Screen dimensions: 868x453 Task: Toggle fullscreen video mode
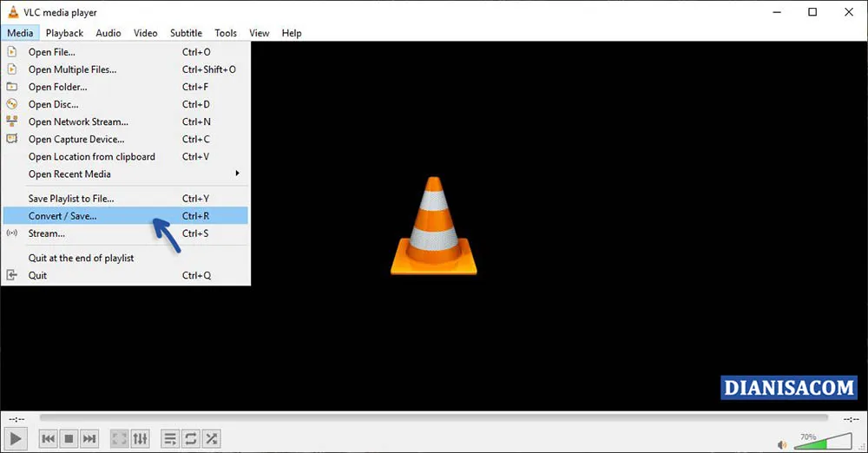coord(119,439)
